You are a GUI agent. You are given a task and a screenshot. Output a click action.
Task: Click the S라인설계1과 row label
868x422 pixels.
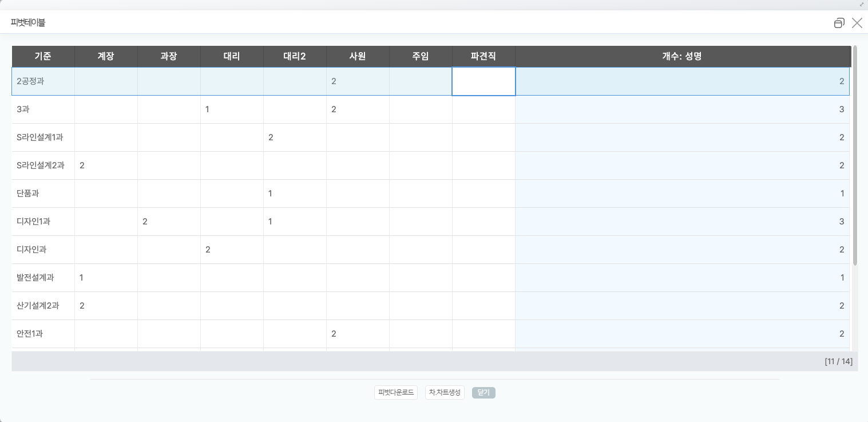click(x=43, y=137)
